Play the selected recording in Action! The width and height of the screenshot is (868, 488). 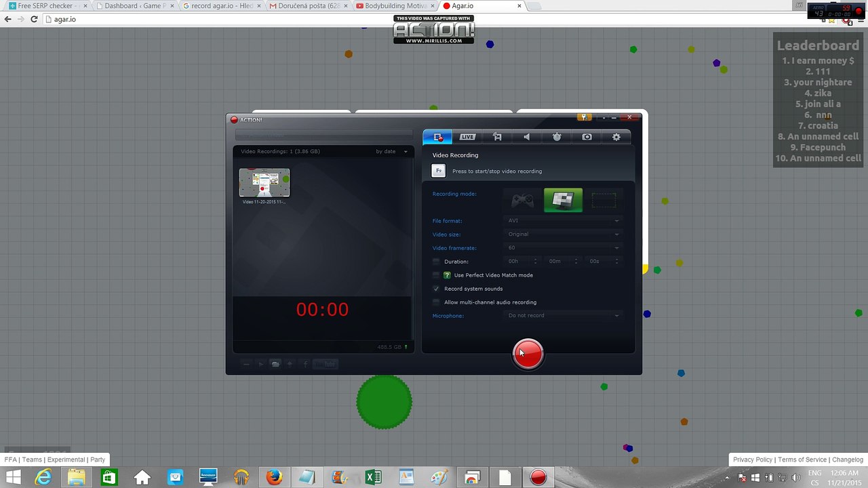click(260, 364)
